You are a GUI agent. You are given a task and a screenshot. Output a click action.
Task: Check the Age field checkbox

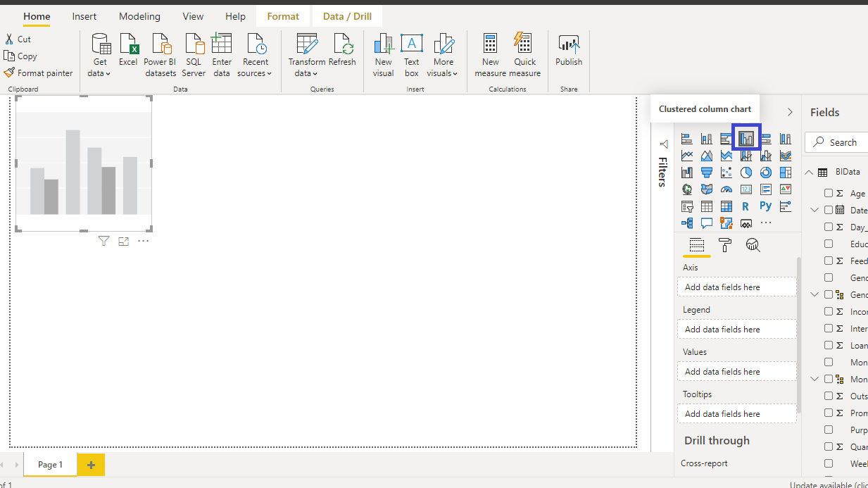coord(829,194)
